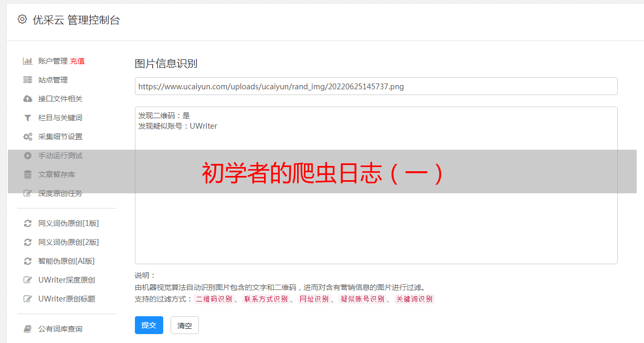Open UWriter原创标题 page
Viewport: 644px width, 343px height.
67,299
